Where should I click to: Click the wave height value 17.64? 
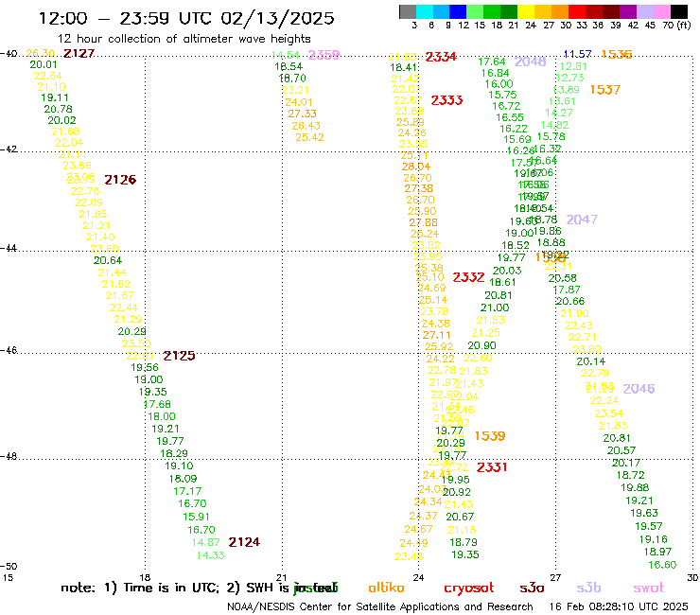pyautogui.click(x=492, y=61)
